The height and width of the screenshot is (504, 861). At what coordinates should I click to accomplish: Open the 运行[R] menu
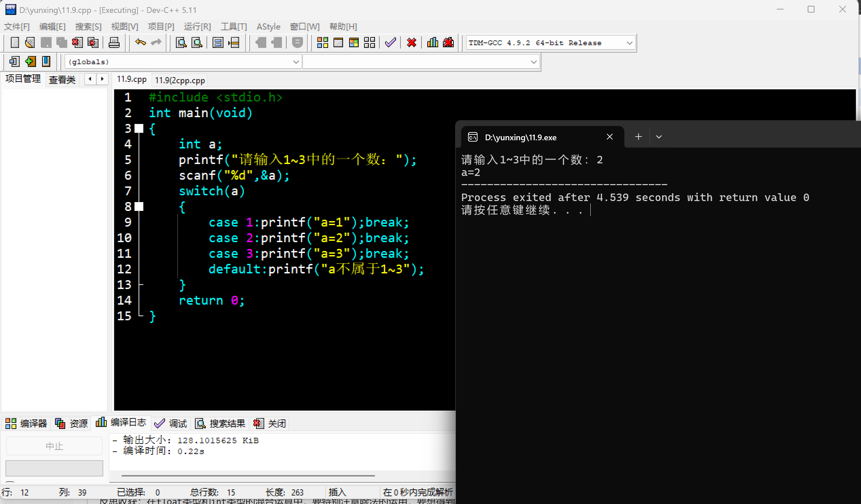(197, 26)
